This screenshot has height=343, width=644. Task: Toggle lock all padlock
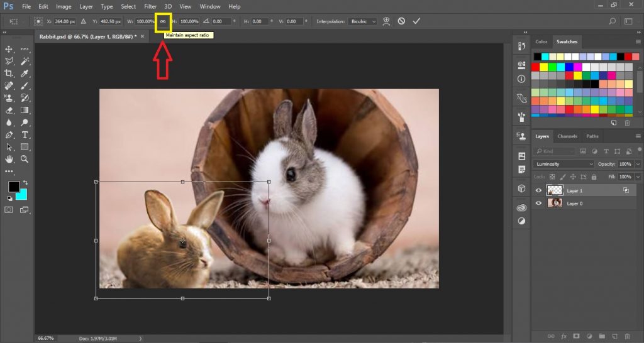(594, 177)
